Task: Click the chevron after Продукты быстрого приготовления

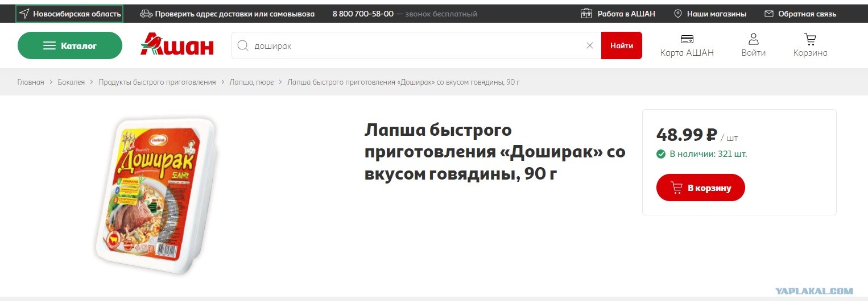Action: click(x=223, y=82)
